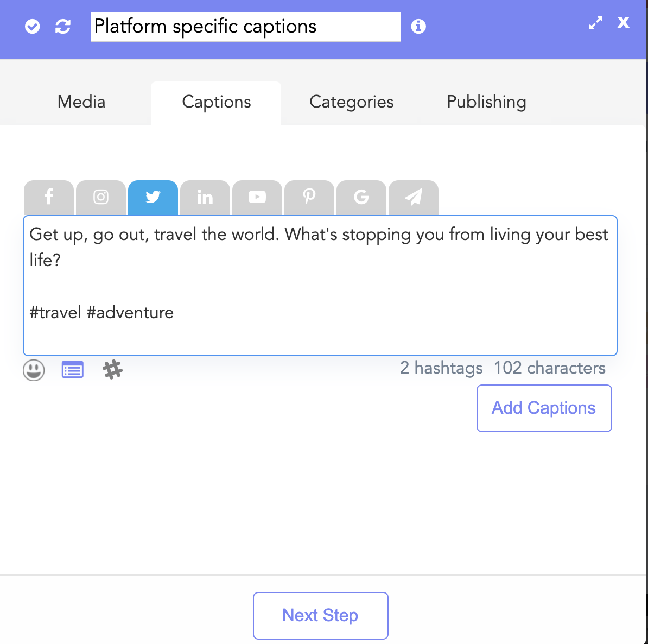
Task: Click the checkmark save icon in header
Action: pyautogui.click(x=32, y=27)
